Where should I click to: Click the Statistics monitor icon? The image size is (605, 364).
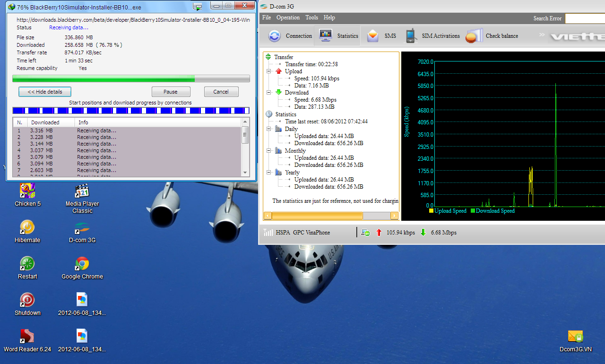pos(326,35)
